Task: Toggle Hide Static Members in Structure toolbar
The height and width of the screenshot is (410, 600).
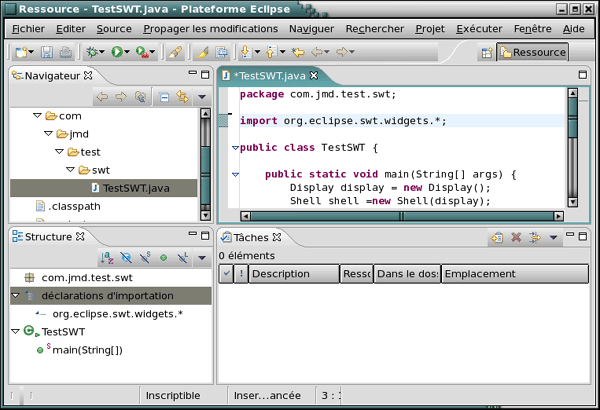Action: pos(145,258)
